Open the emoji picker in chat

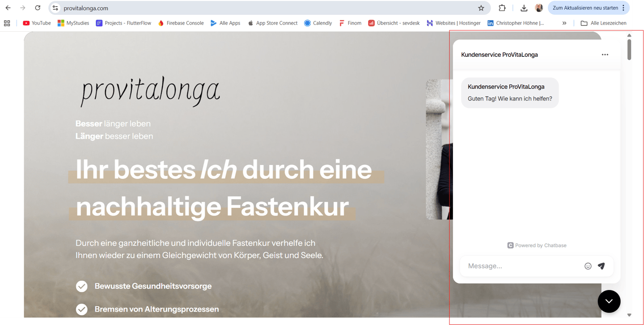pos(588,266)
